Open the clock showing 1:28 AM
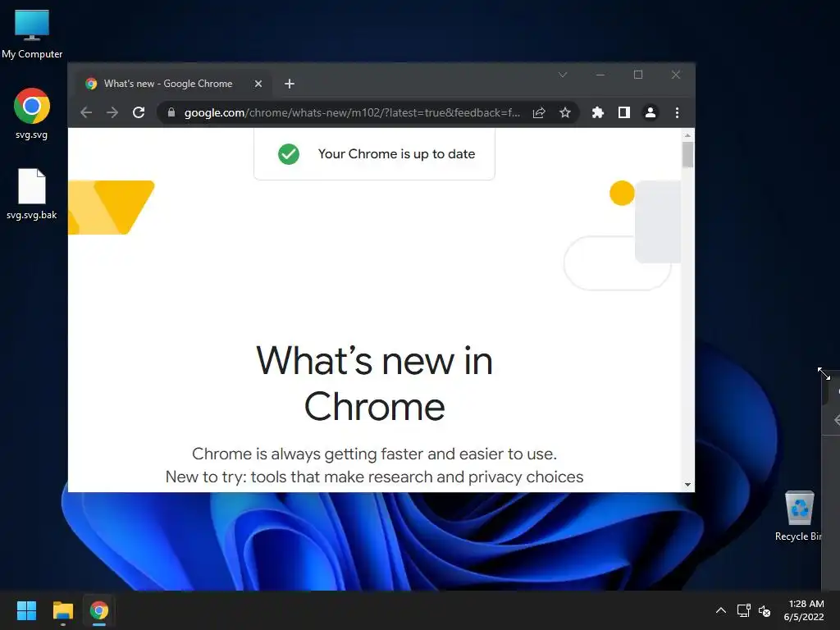This screenshot has width=840, height=630. pyautogui.click(x=804, y=610)
